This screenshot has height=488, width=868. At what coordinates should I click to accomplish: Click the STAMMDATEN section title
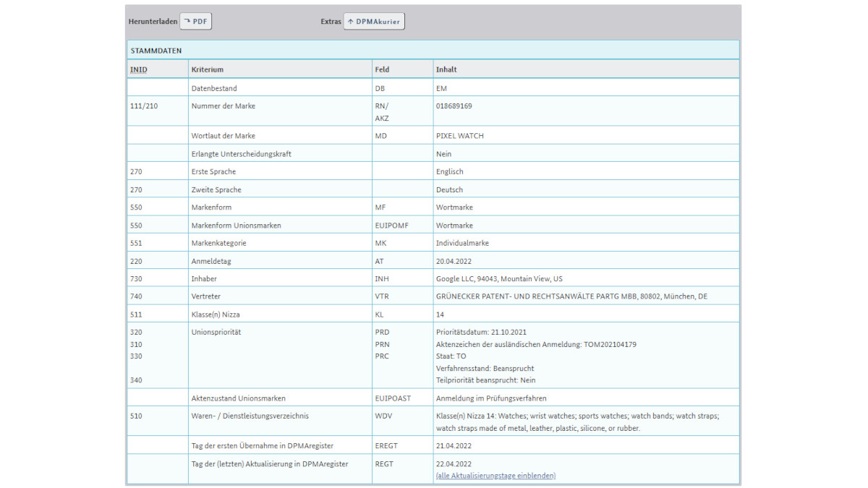coord(156,51)
